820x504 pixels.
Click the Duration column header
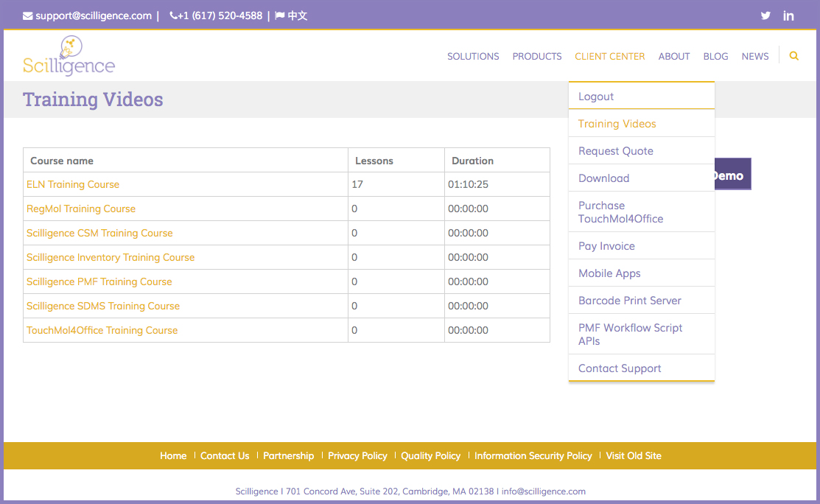(x=497, y=161)
